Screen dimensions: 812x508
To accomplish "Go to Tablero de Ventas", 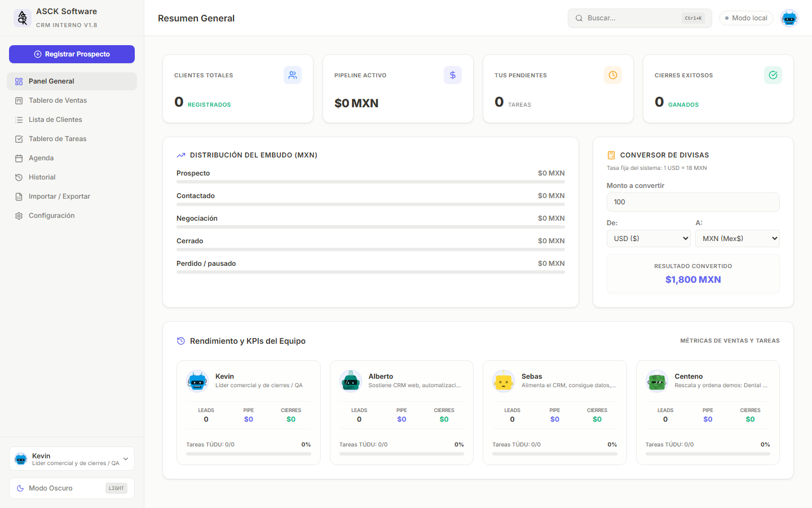I will pyautogui.click(x=72, y=100).
